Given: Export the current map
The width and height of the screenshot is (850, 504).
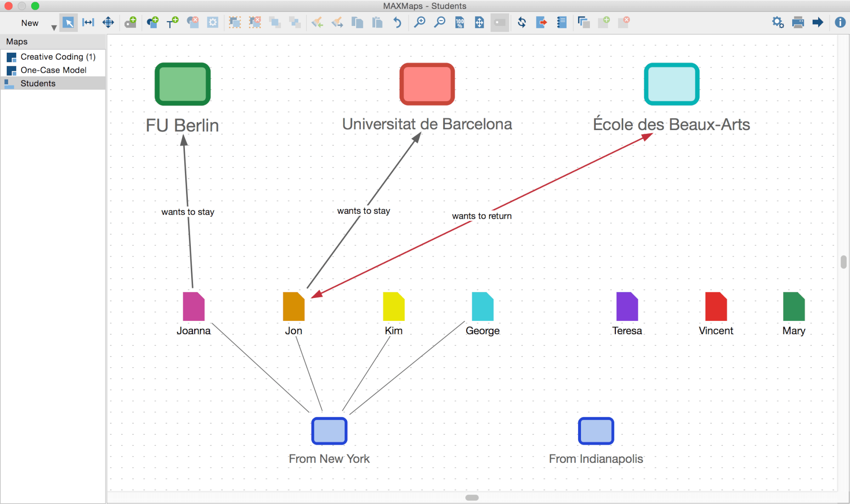Looking at the screenshot, I should tap(541, 23).
